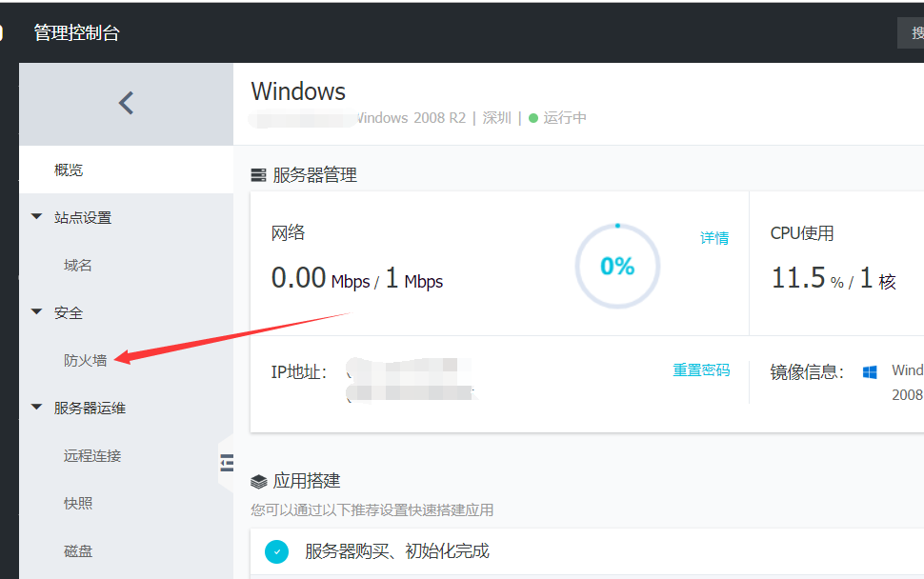Select the 站点设置 section label

tap(83, 217)
